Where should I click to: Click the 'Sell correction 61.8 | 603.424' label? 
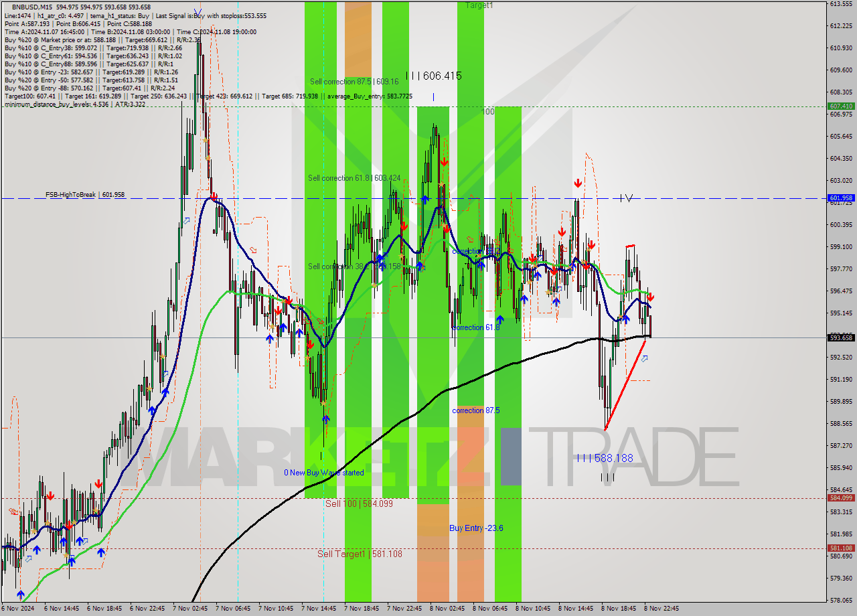pyautogui.click(x=354, y=178)
